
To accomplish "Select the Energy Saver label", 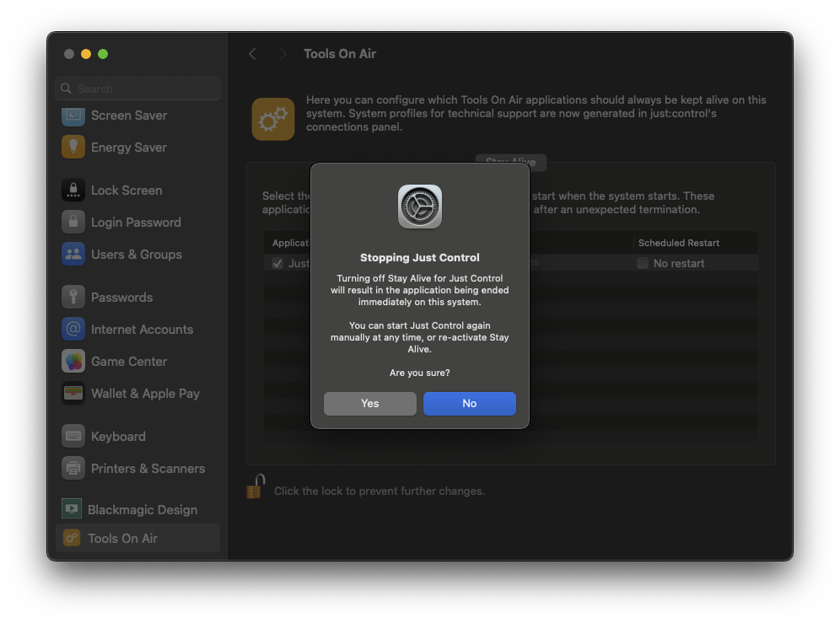I will coord(128,148).
